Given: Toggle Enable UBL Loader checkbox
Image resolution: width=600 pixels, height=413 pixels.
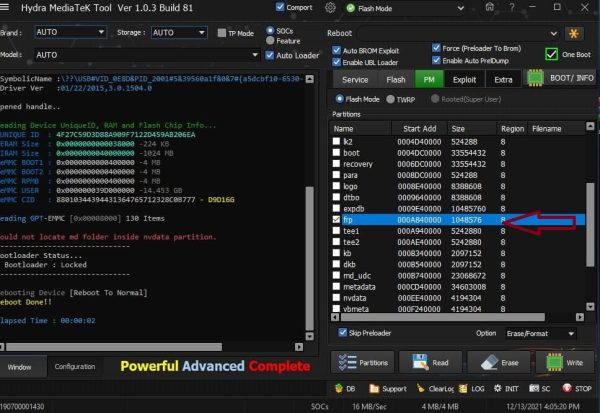Looking at the screenshot, I should click(336, 62).
